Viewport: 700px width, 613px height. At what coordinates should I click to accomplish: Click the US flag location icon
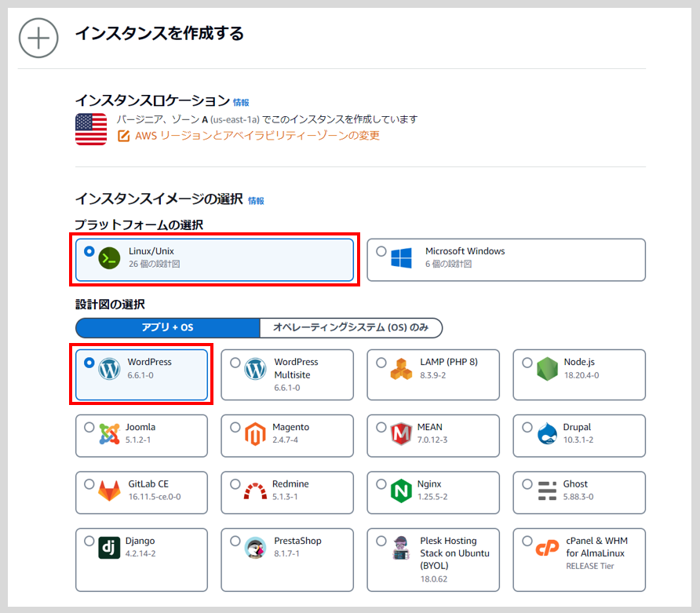pos(91,129)
